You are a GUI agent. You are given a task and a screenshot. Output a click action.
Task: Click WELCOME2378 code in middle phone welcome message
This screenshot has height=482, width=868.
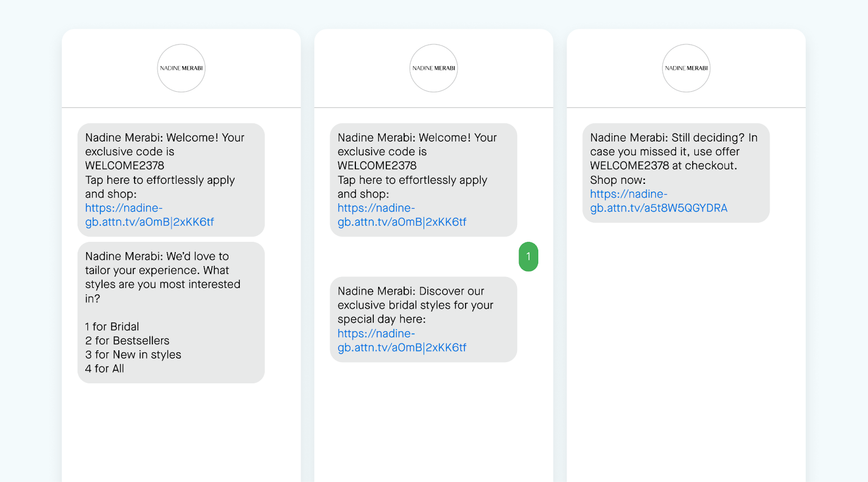tap(377, 165)
